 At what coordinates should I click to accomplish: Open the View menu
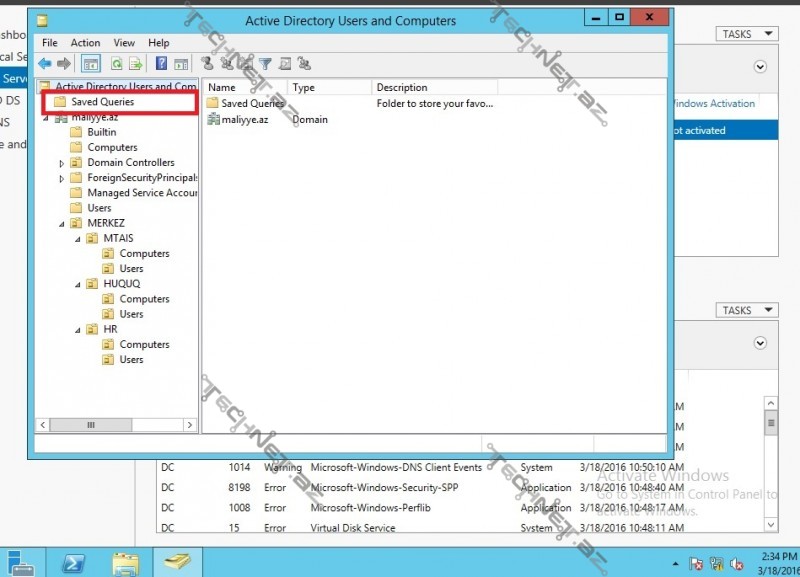124,43
